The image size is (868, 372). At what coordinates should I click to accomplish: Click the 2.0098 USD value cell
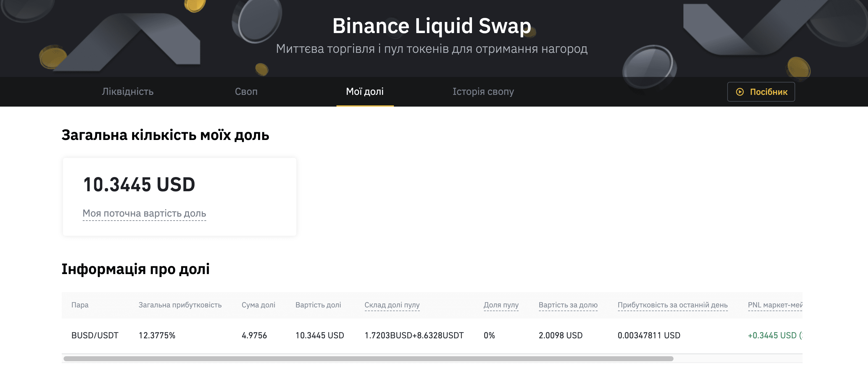pyautogui.click(x=560, y=335)
